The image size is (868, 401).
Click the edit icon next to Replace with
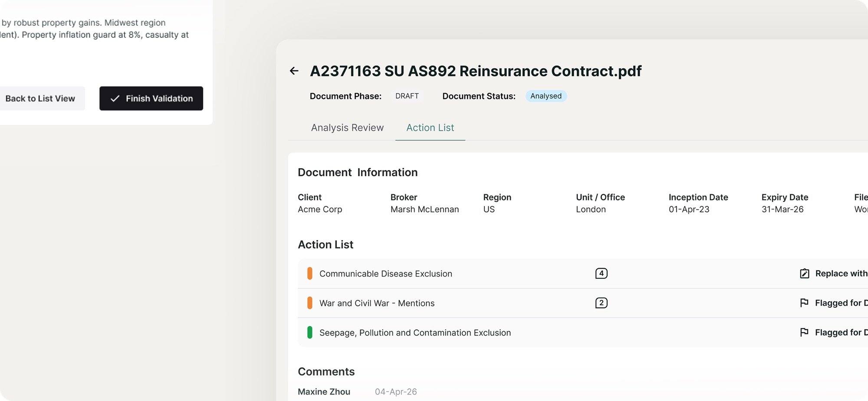(805, 273)
